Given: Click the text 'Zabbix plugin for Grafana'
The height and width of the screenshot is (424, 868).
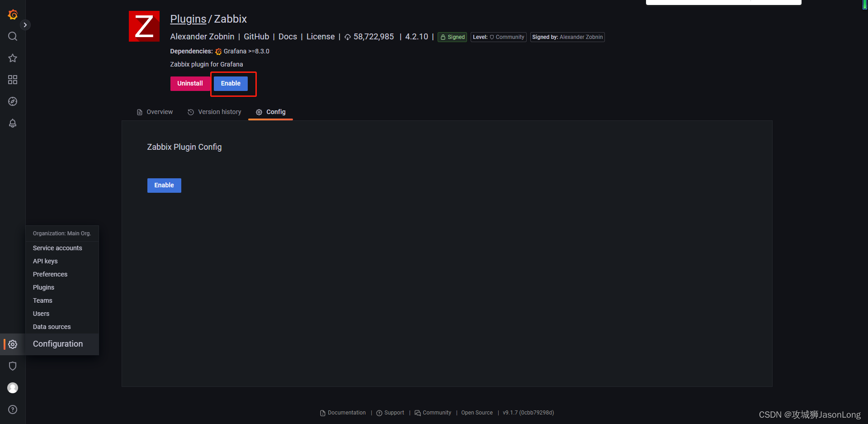Looking at the screenshot, I should (x=207, y=64).
